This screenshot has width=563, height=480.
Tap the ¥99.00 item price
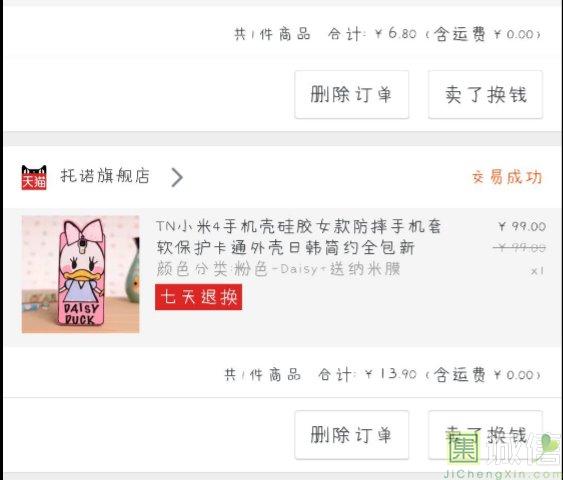coord(522,226)
